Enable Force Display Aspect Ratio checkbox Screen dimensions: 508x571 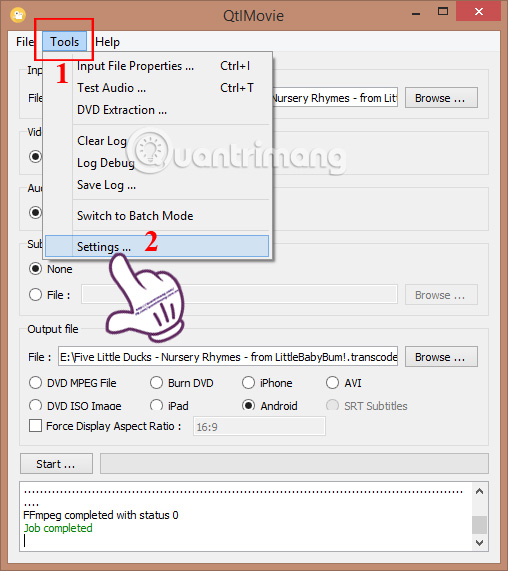(35, 426)
